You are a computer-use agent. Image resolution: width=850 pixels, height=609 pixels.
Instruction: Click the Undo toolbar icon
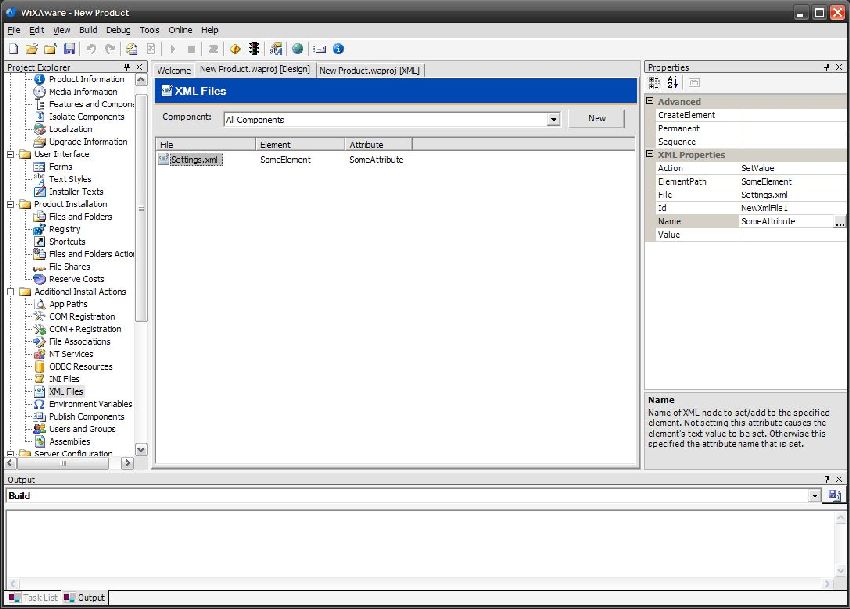pos(91,49)
